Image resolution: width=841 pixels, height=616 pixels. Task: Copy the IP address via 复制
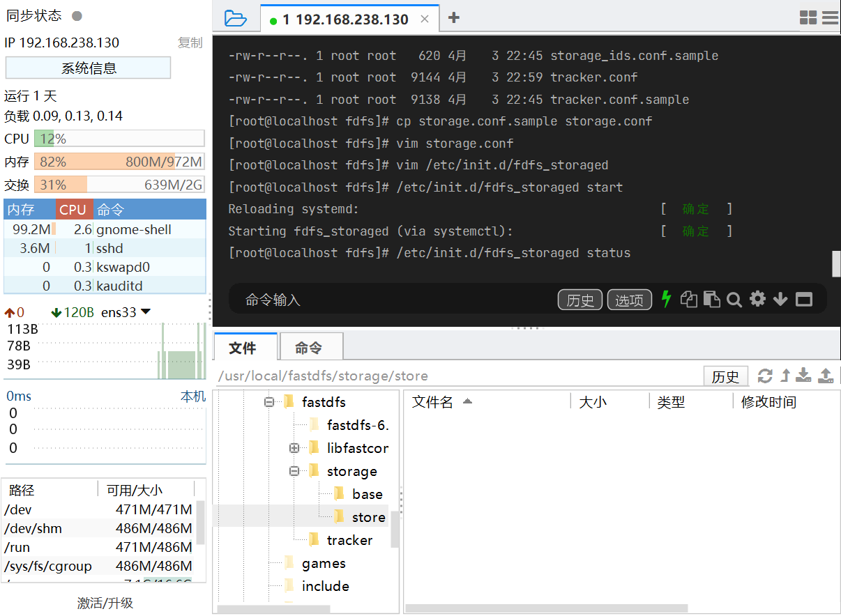point(190,43)
